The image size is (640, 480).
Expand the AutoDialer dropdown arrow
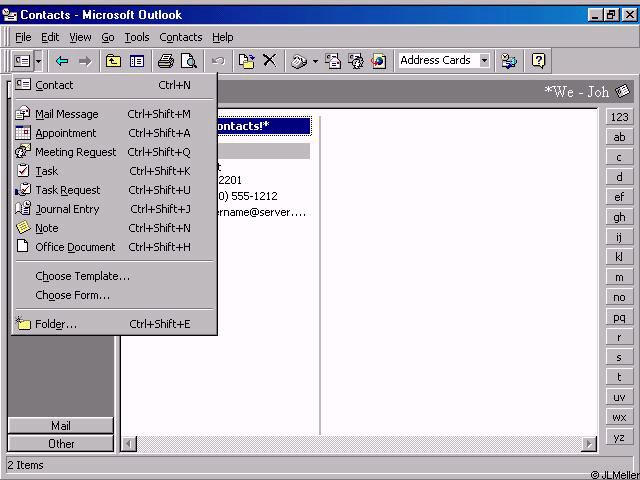(315, 61)
